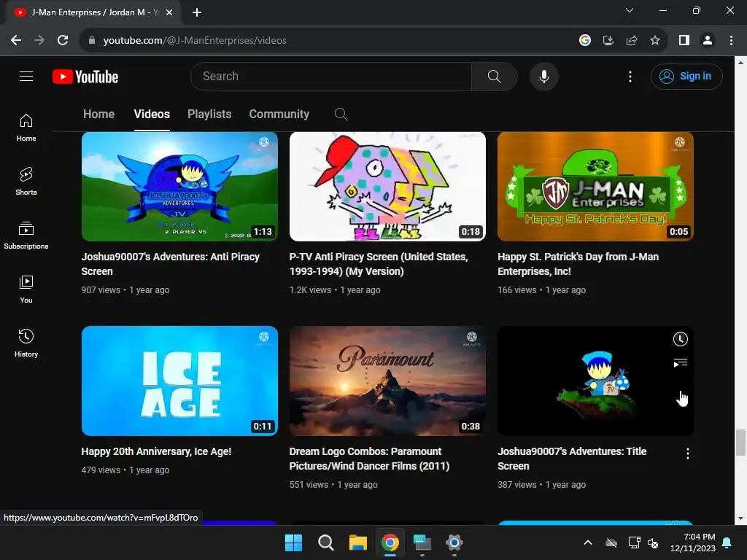Open the notification bell in taskbar
The image size is (747, 560).
click(x=727, y=542)
